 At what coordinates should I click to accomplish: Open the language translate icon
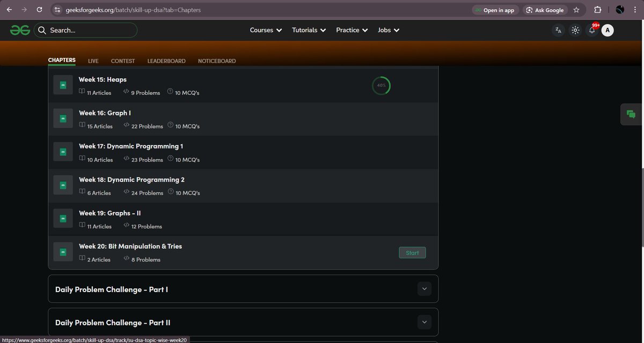559,31
